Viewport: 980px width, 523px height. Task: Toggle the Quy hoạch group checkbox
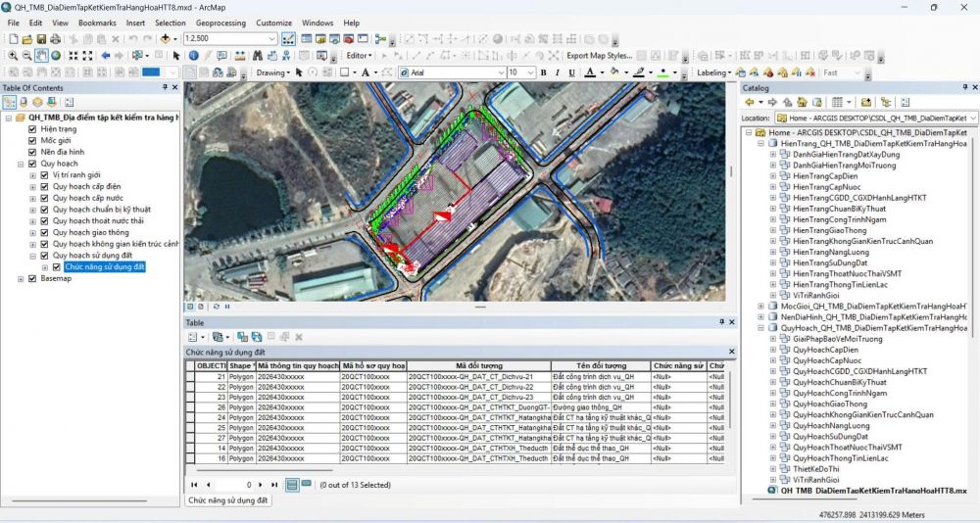click(32, 164)
